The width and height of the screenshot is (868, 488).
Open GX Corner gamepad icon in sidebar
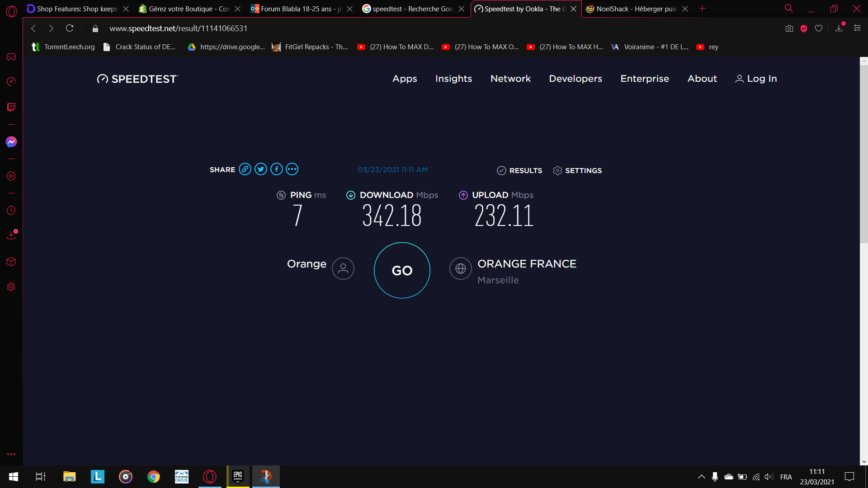click(11, 57)
